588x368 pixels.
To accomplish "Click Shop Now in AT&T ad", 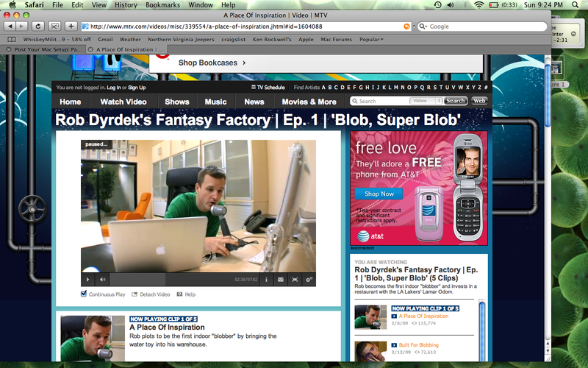I will pyautogui.click(x=379, y=194).
